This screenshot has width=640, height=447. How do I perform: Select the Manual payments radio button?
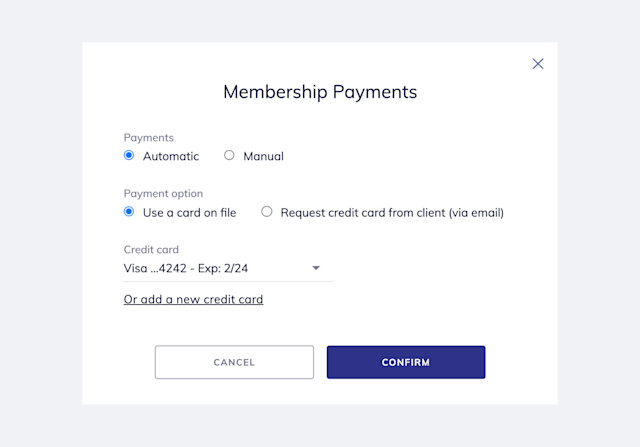tap(229, 156)
